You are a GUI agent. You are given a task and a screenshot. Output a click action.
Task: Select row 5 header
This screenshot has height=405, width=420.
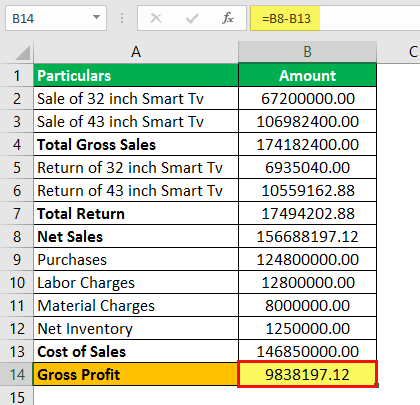pyautogui.click(x=17, y=167)
